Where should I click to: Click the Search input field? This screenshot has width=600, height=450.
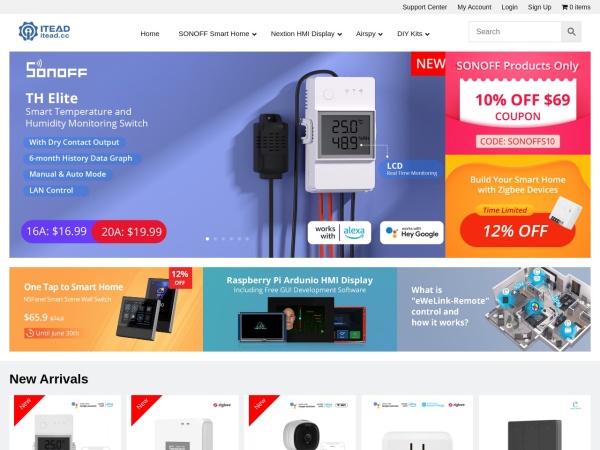pos(515,32)
